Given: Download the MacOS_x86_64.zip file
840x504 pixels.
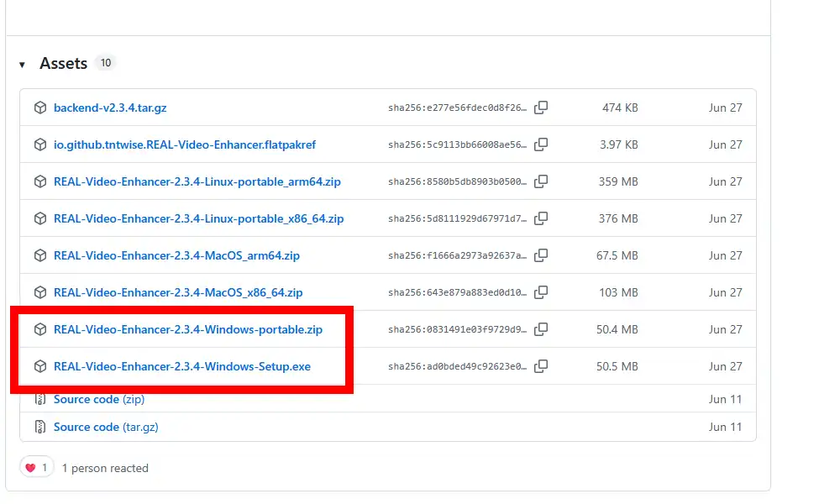Looking at the screenshot, I should (178, 292).
